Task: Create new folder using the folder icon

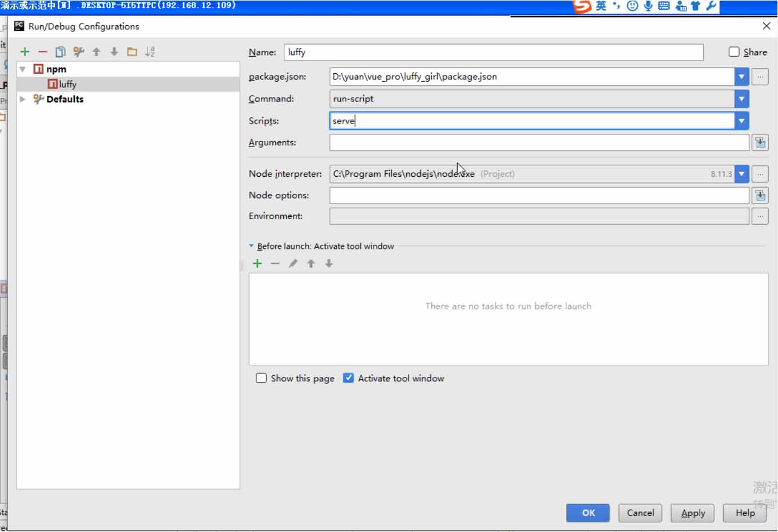Action: (x=132, y=52)
